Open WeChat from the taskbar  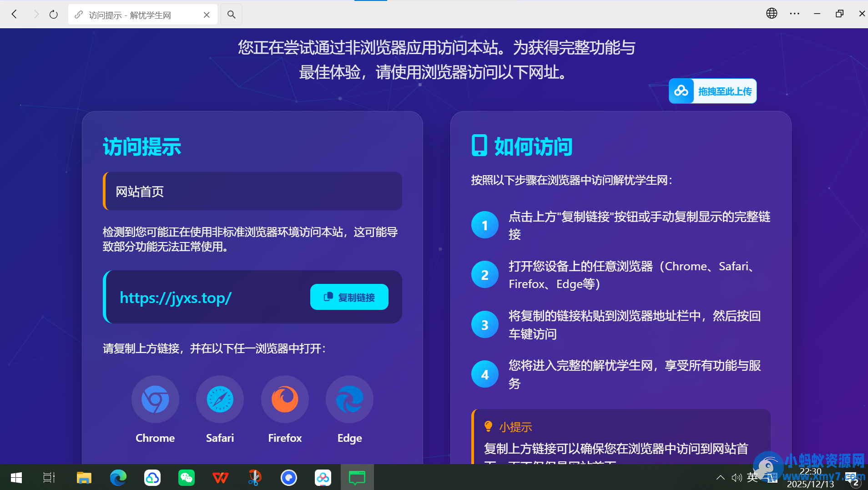(x=187, y=478)
